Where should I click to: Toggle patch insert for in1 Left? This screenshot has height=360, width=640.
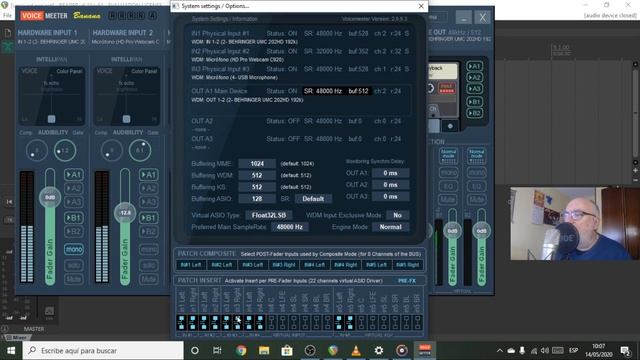click(182, 322)
